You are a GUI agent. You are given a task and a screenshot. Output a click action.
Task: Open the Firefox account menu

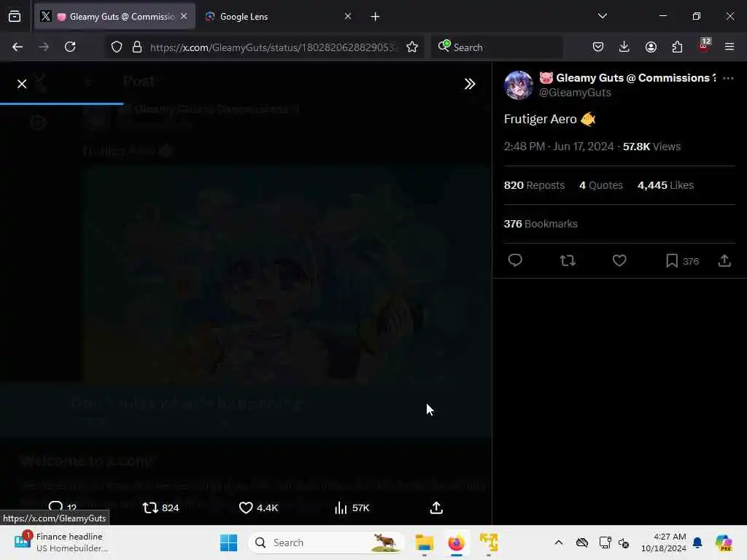click(x=651, y=47)
